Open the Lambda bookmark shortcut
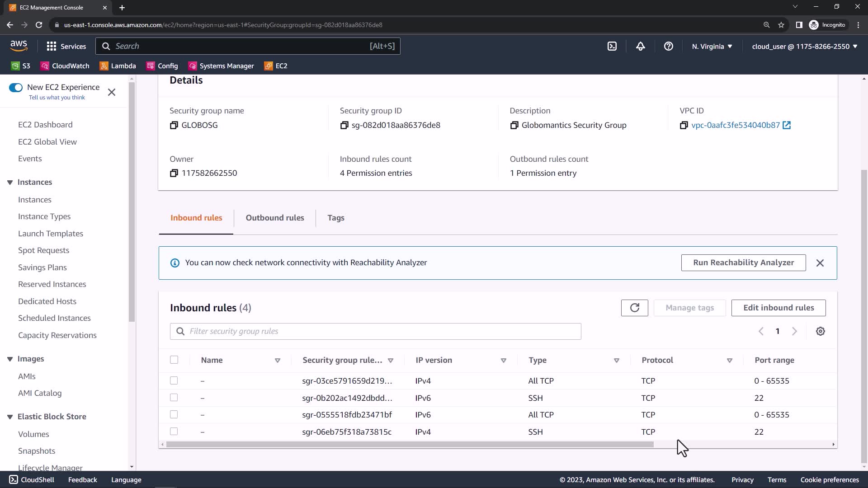 point(118,66)
